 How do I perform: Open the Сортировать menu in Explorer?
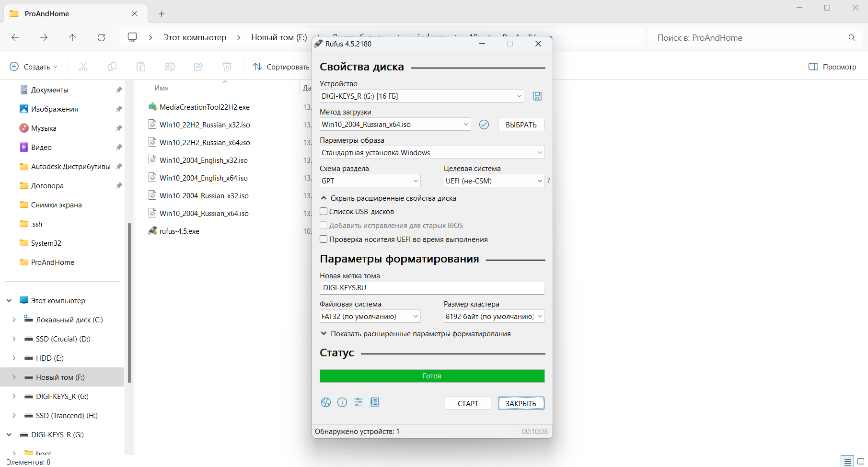(281, 67)
